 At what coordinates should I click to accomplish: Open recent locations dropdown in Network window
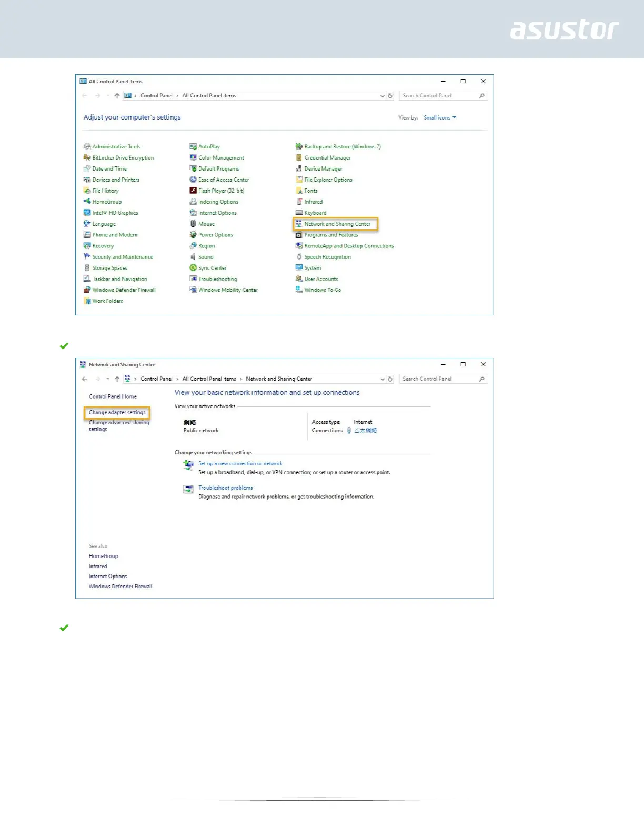(108, 379)
